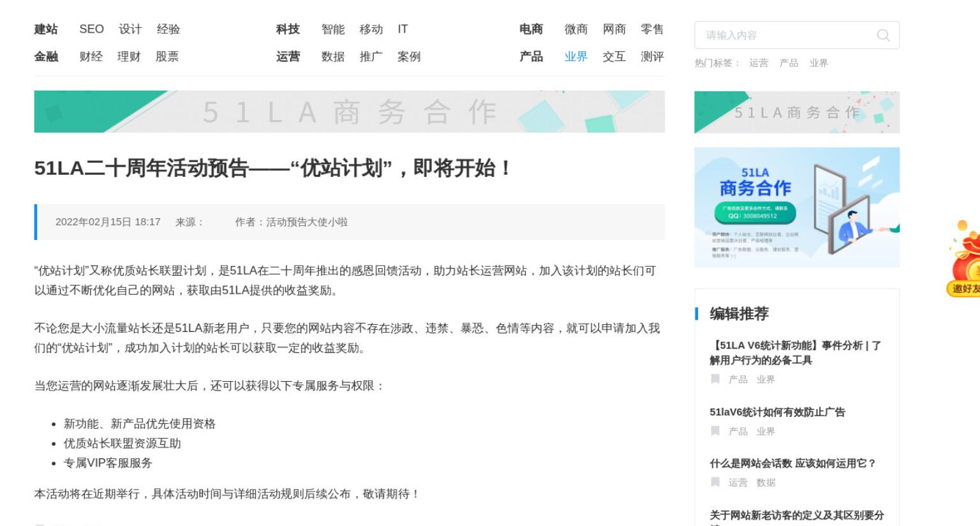Open the SEO subcategory

(91, 29)
